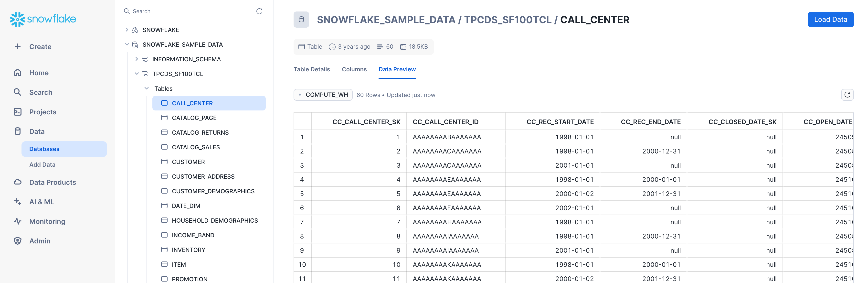Click the Load Data button
Viewport: 868px width, 283px height.
(x=830, y=20)
